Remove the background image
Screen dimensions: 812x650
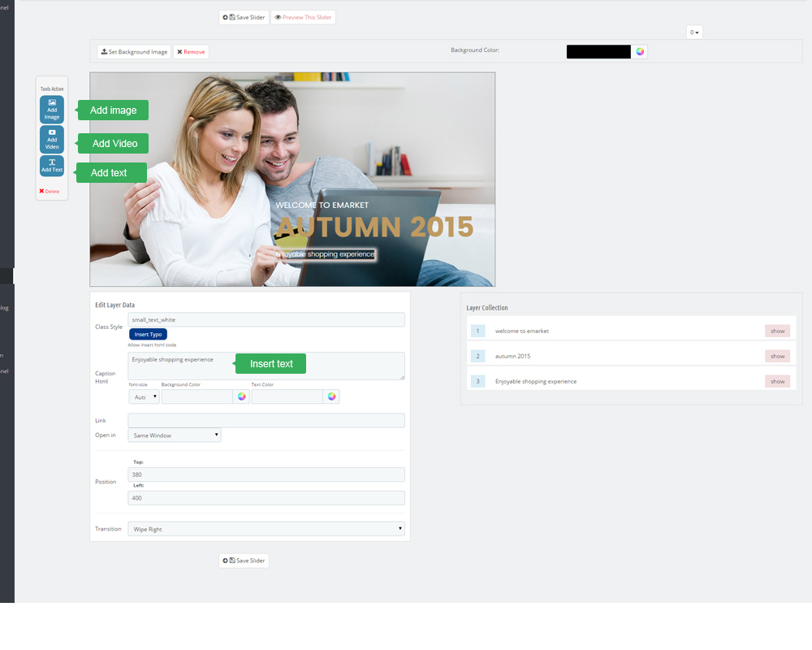(191, 52)
